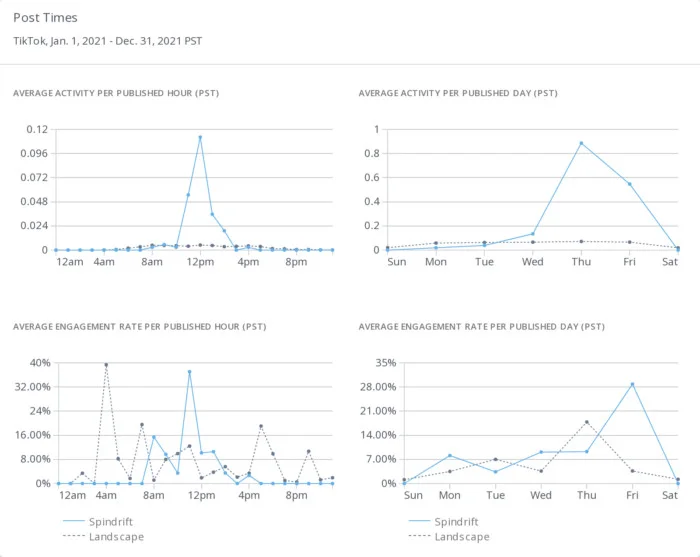700x557 pixels.
Task: Click the Post Times heading
Action: pyautogui.click(x=45, y=17)
